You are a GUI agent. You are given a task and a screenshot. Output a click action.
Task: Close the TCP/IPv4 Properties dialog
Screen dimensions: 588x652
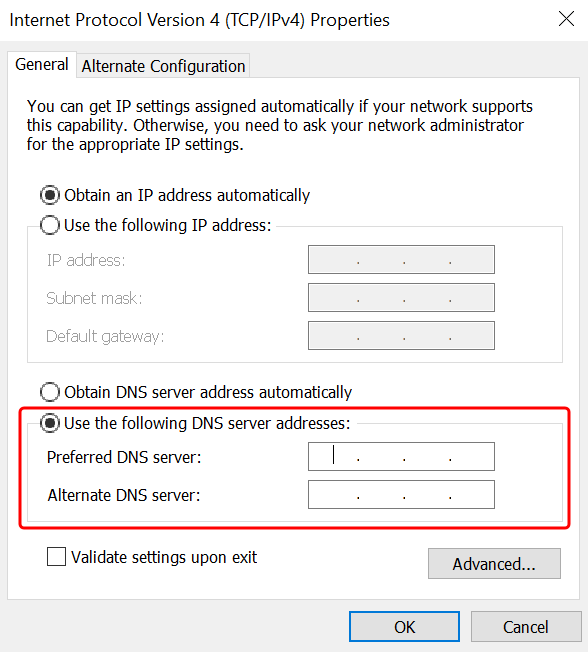[x=566, y=19]
